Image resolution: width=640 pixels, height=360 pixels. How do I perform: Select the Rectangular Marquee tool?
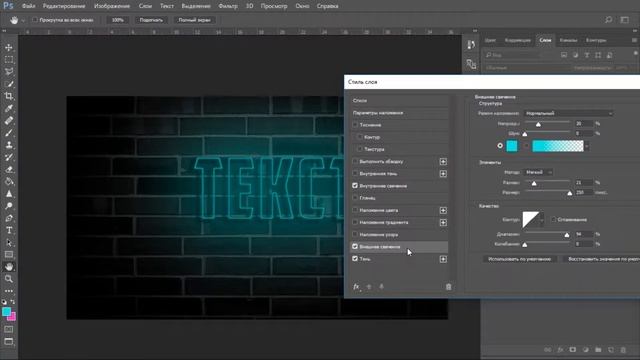(x=9, y=60)
